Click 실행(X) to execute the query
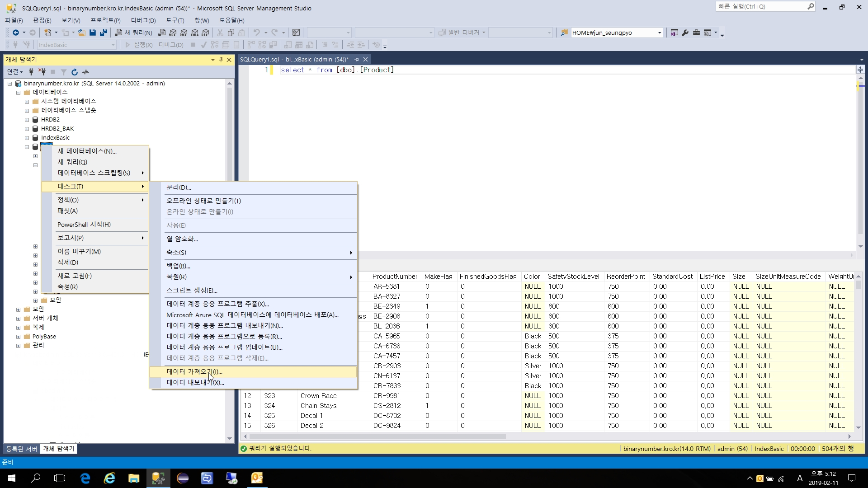The width and height of the screenshot is (868, 488). [x=139, y=45]
